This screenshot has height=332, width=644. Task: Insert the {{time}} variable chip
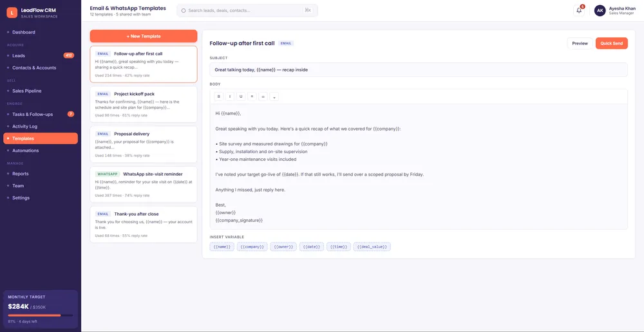tap(339, 246)
